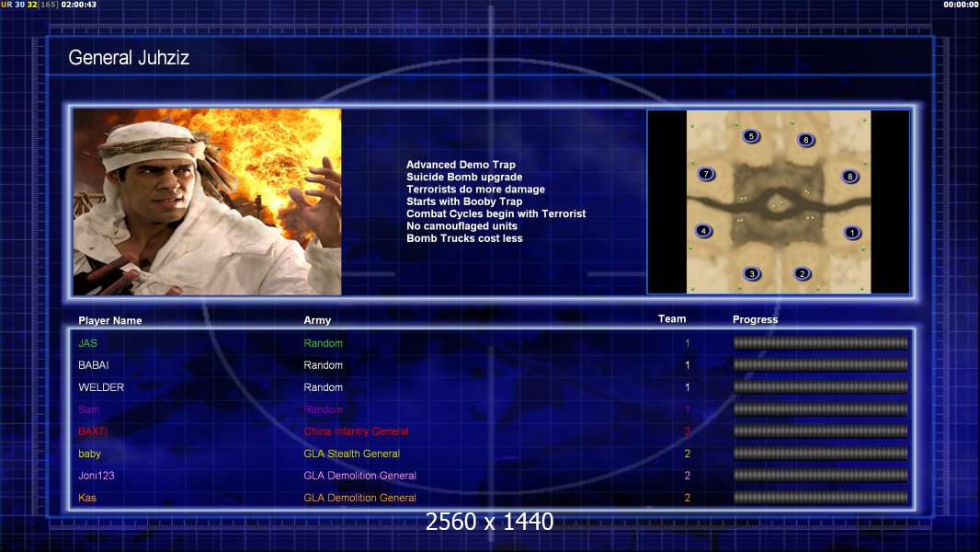Screen dimensions: 980x552
Task: Click JAS's team number 1
Action: click(x=687, y=343)
